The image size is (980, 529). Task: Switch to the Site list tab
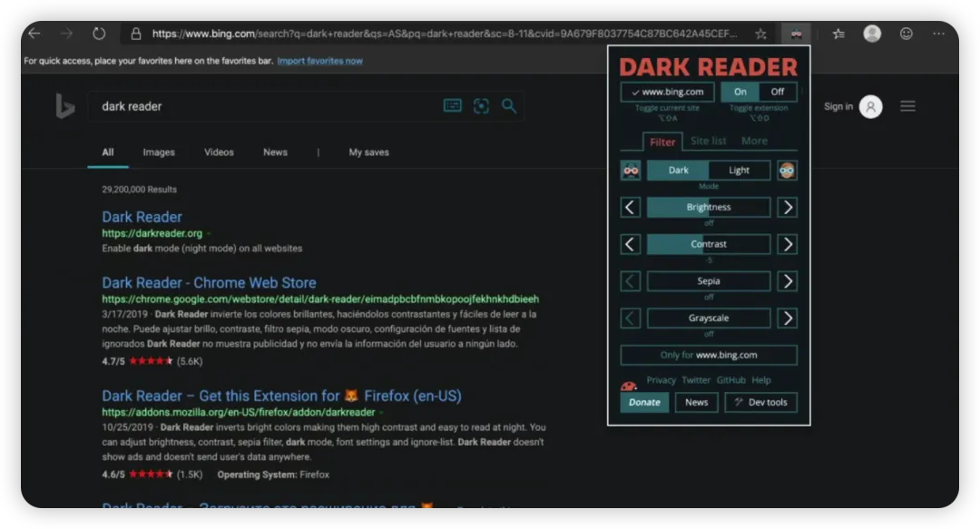tap(708, 141)
